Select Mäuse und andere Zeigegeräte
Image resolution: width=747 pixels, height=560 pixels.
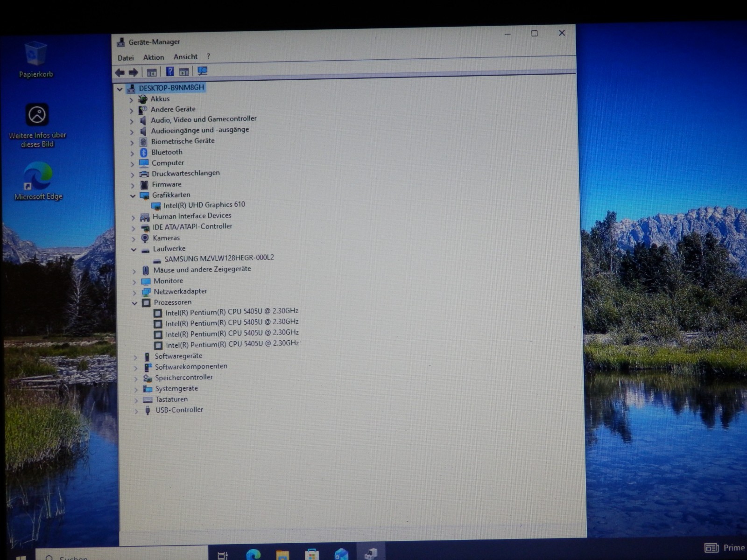pos(202,270)
